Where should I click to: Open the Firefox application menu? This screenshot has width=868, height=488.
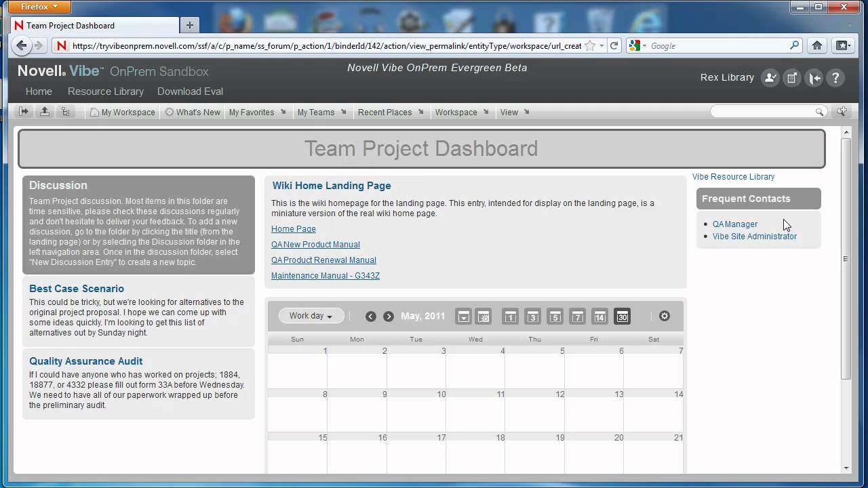(39, 7)
